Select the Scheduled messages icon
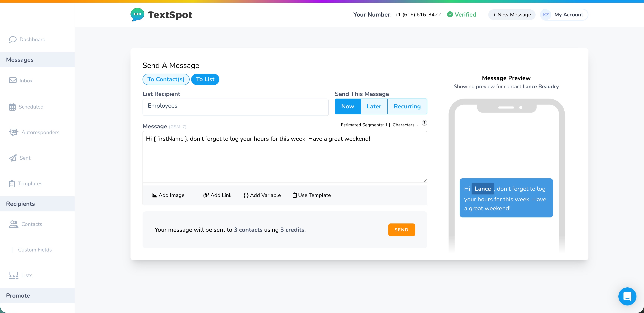 click(13, 107)
